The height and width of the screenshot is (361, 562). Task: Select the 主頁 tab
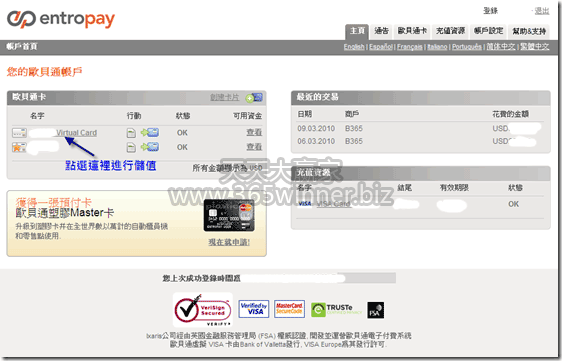pyautogui.click(x=357, y=31)
